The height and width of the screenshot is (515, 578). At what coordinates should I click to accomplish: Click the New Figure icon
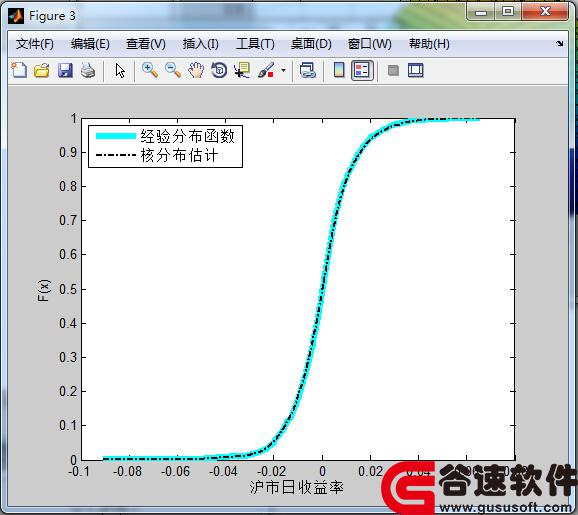(x=19, y=70)
